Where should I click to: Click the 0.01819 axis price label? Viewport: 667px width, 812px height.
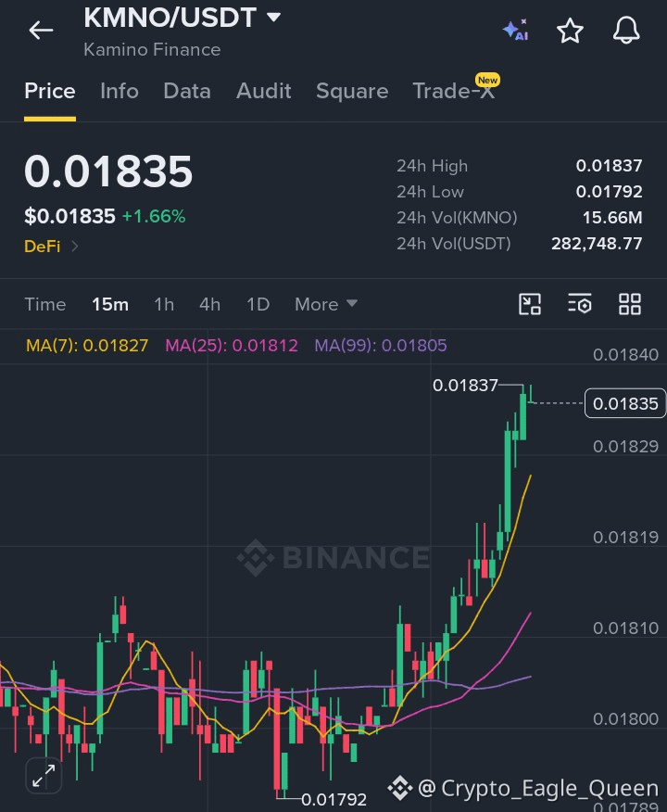point(625,538)
